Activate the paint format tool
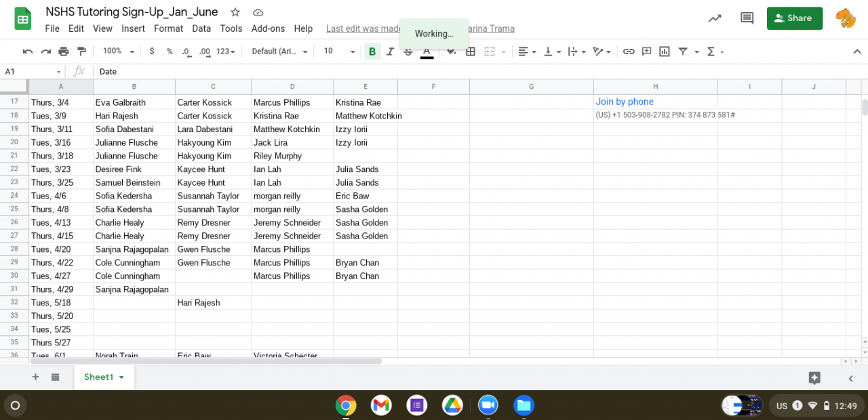This screenshot has height=420, width=868. [x=82, y=51]
